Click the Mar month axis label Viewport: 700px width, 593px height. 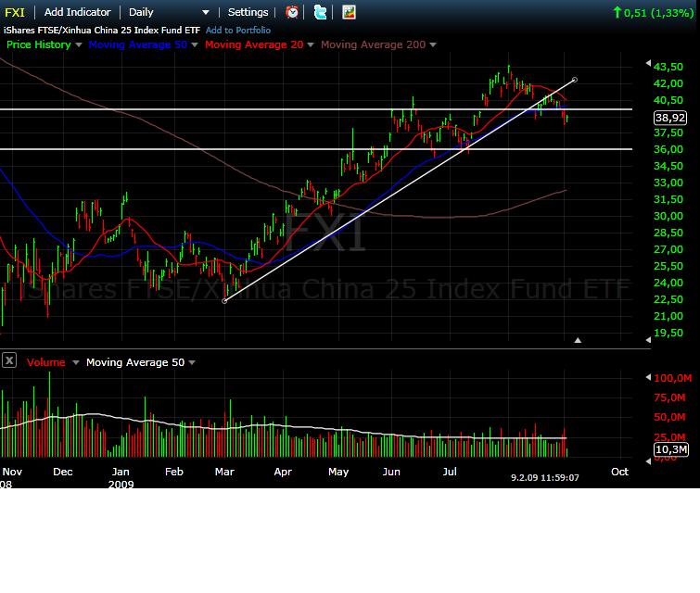224,472
